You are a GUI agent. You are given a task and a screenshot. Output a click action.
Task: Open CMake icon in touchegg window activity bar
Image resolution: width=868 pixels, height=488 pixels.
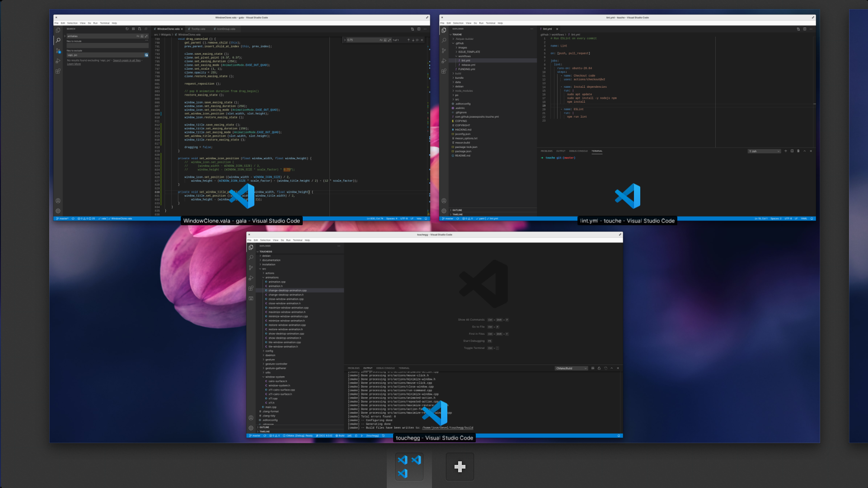pyautogui.click(x=251, y=298)
